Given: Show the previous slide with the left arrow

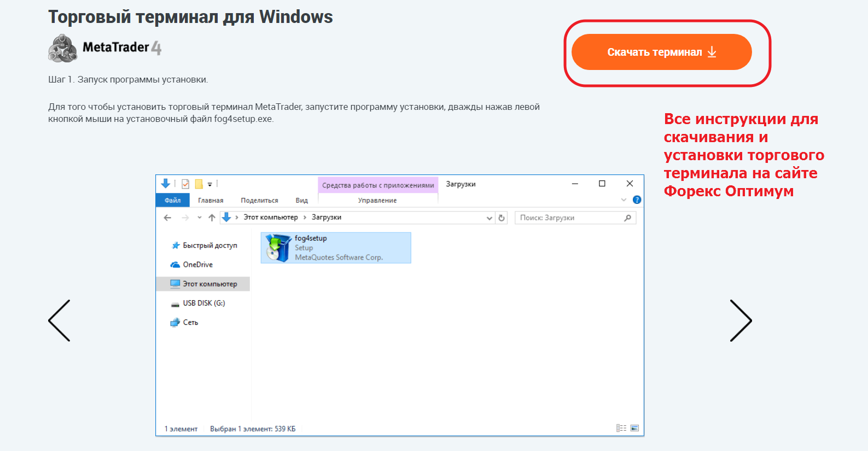Looking at the screenshot, I should click(x=59, y=320).
